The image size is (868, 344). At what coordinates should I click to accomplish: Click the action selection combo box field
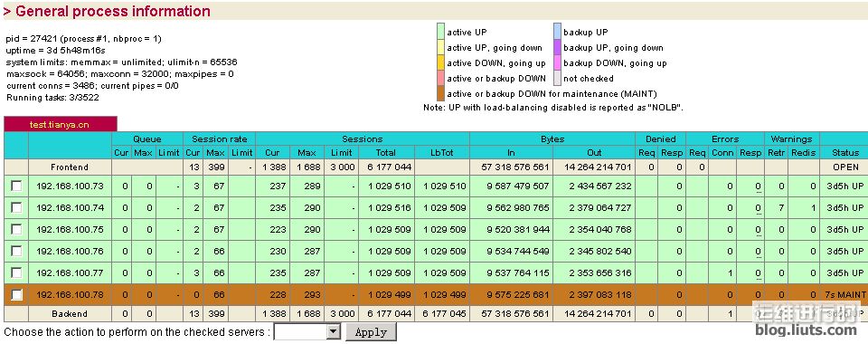point(307,332)
